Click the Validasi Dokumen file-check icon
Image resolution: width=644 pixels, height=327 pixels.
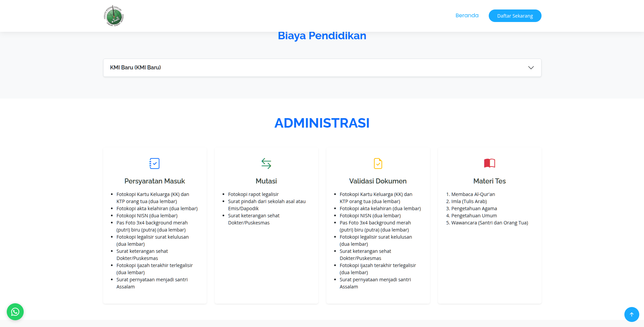378,163
